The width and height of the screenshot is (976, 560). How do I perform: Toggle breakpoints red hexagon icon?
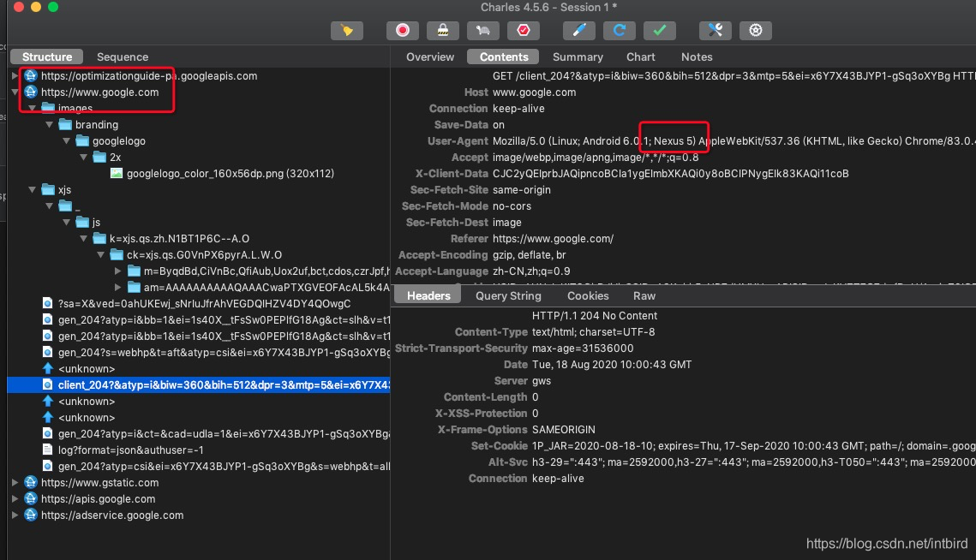coord(524,31)
